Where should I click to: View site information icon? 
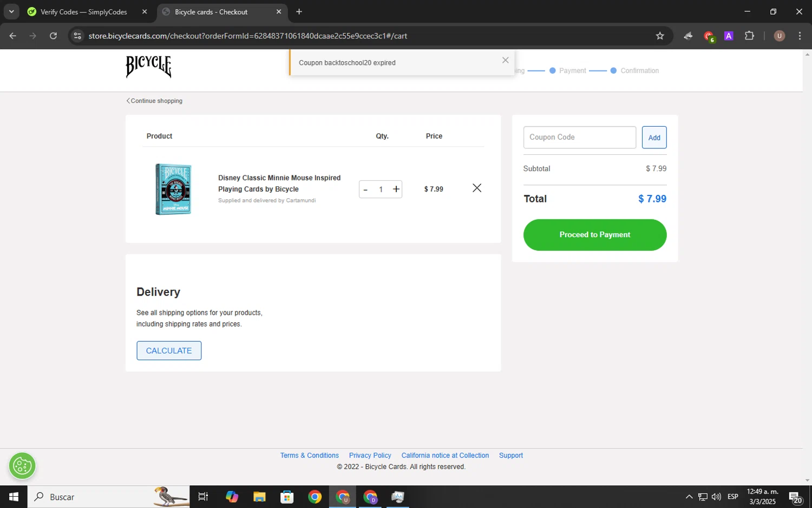tap(77, 36)
